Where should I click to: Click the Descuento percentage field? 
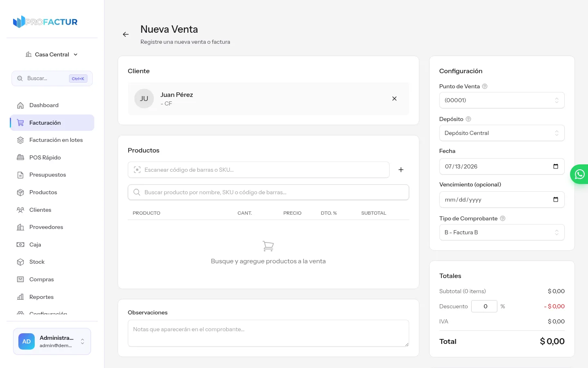(x=484, y=306)
